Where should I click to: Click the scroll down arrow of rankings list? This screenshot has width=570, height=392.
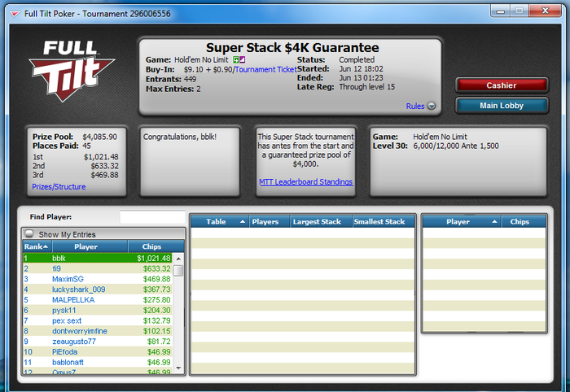click(x=178, y=368)
